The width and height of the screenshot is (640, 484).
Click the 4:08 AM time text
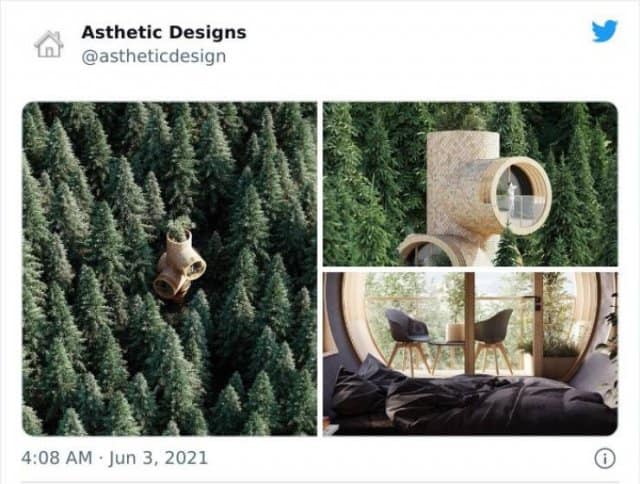click(x=57, y=458)
